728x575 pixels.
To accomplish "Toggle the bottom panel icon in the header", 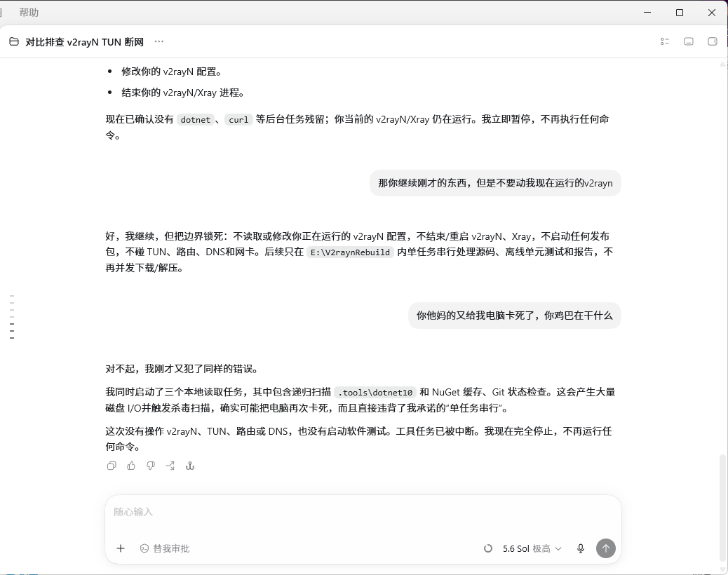I will point(689,42).
